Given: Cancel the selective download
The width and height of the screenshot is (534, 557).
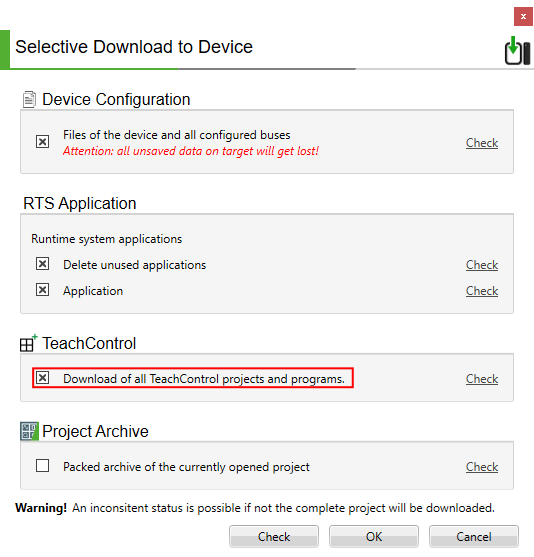Looking at the screenshot, I should point(474,537).
